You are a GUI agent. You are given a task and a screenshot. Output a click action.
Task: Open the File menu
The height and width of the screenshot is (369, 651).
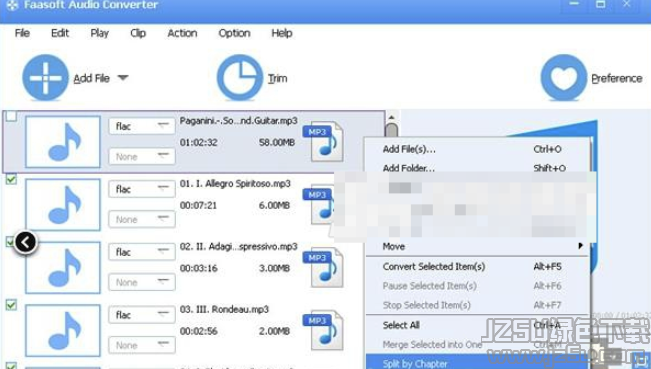coord(22,33)
